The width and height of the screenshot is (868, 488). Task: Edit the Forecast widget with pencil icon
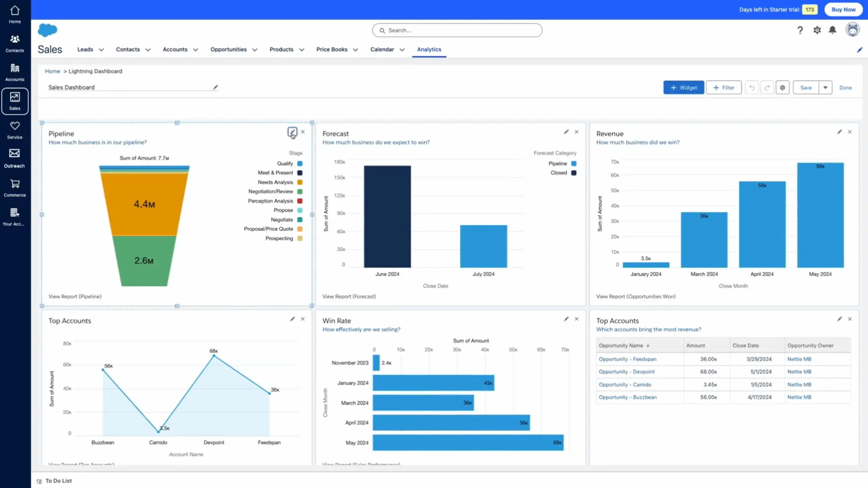[x=566, y=132]
